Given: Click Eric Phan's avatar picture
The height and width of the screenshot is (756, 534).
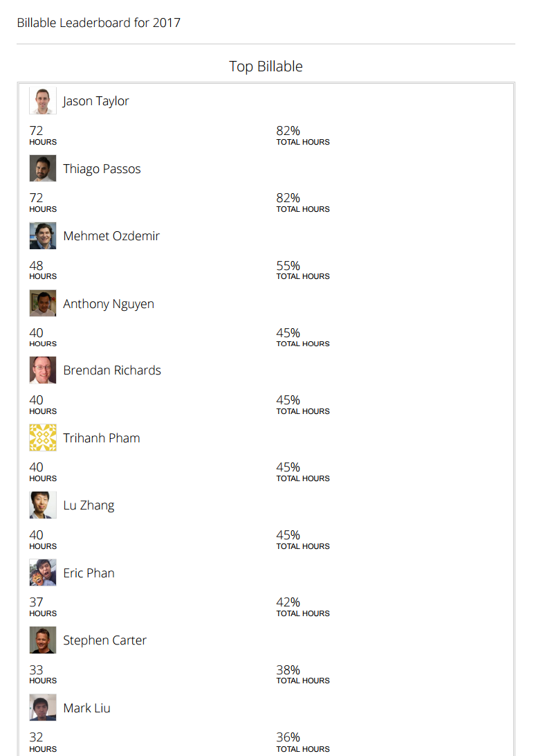Looking at the screenshot, I should (x=43, y=573).
